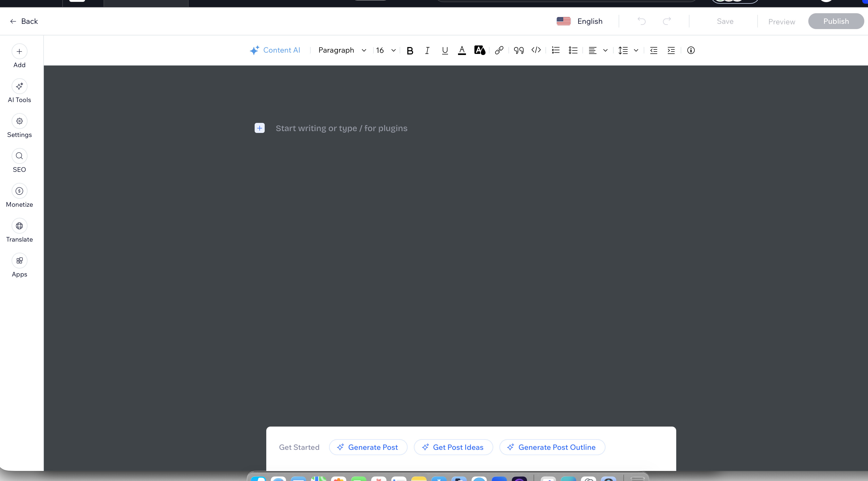Apply numbered list formatting
The image size is (868, 481).
pyautogui.click(x=556, y=50)
